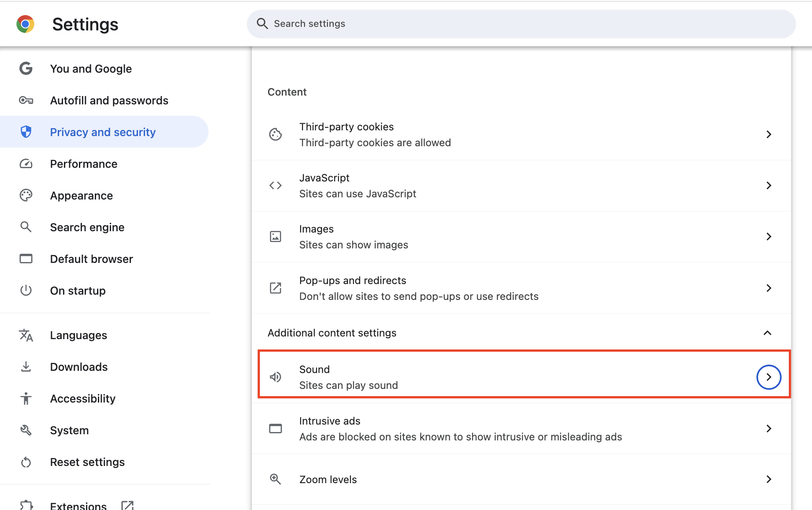The image size is (812, 510).
Task: Click the JavaScript code brackets icon
Action: (276, 185)
